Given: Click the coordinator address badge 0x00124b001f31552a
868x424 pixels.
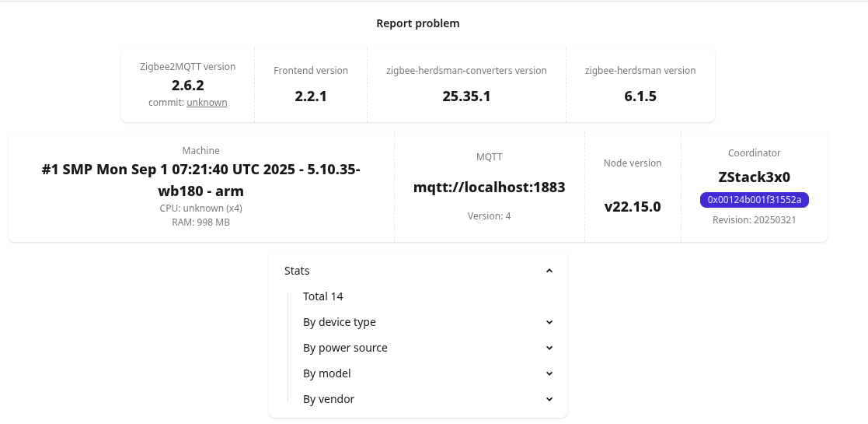Looking at the screenshot, I should click(755, 200).
